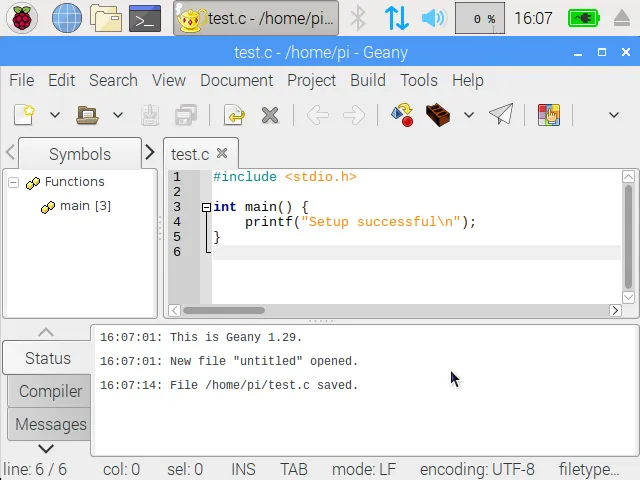Click the editor scroll left arrow
Image resolution: width=640 pixels, height=480 pixels.
pyautogui.click(x=174, y=311)
